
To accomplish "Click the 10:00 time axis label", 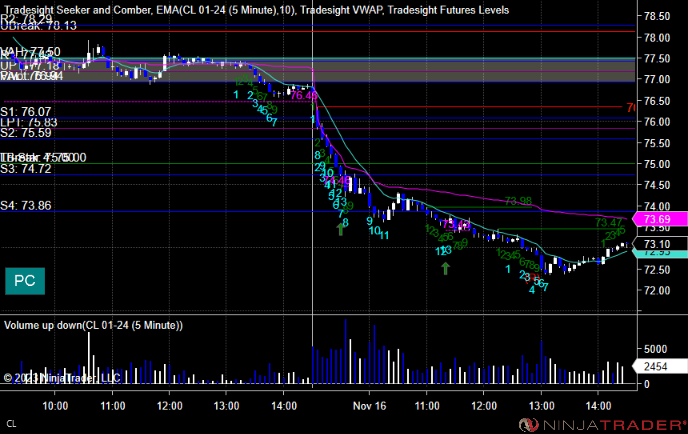I will (x=55, y=406).
